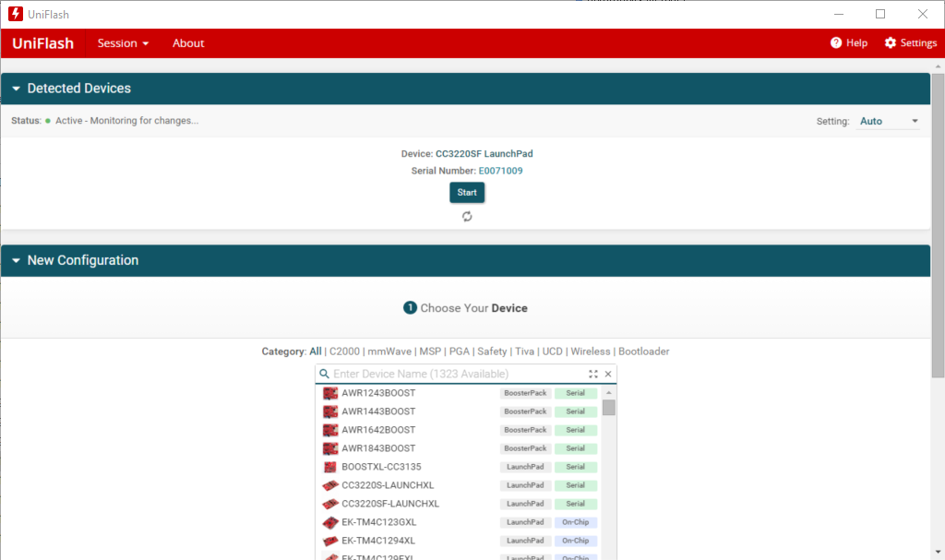The image size is (945, 560).
Task: Click the UniFlash lightning logo in title bar
Action: [x=16, y=14]
